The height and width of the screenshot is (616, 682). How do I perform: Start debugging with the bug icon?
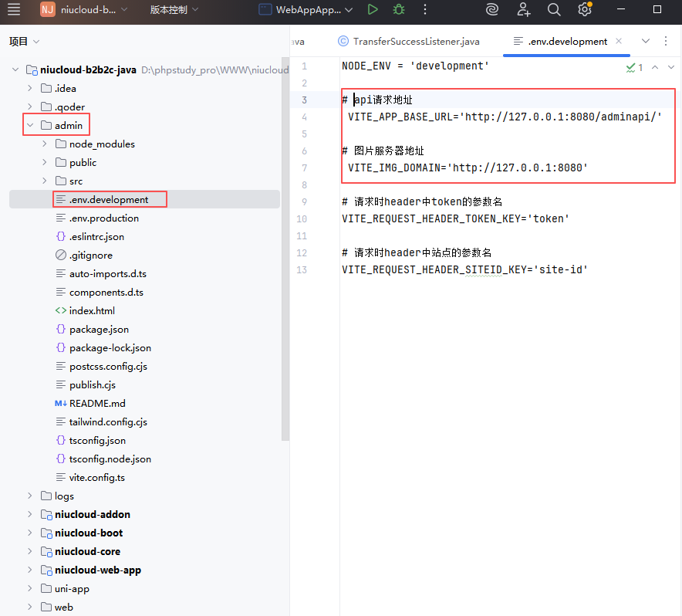pyautogui.click(x=398, y=10)
